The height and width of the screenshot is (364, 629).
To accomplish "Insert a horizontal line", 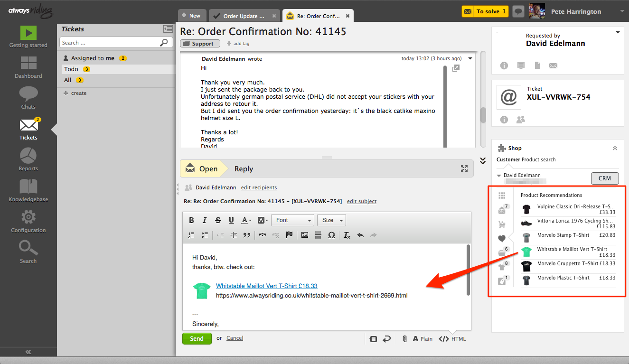I will click(318, 235).
